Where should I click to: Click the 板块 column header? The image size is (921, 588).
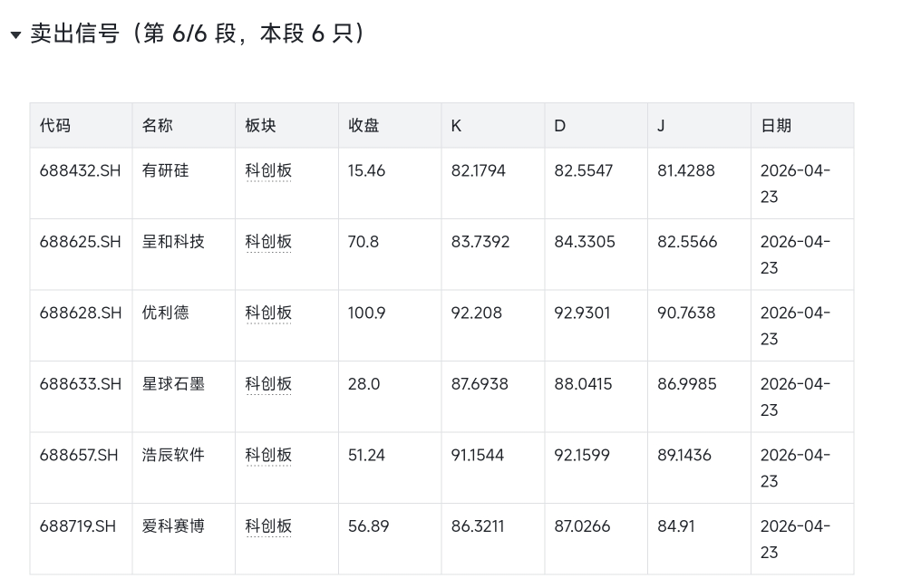point(261,126)
